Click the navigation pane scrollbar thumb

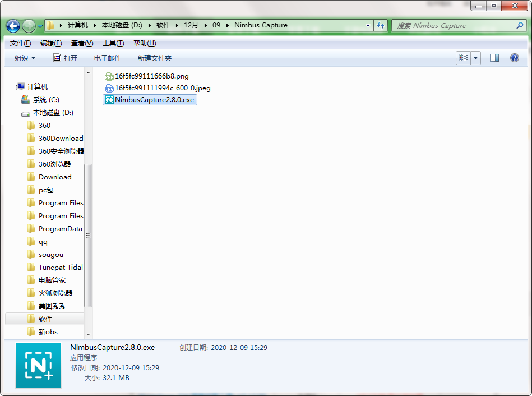(88, 236)
